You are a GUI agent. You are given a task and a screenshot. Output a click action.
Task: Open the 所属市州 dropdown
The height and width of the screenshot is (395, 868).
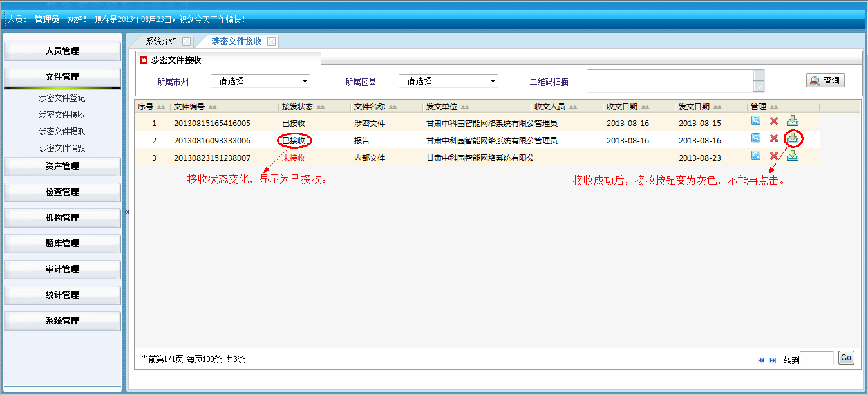point(260,81)
